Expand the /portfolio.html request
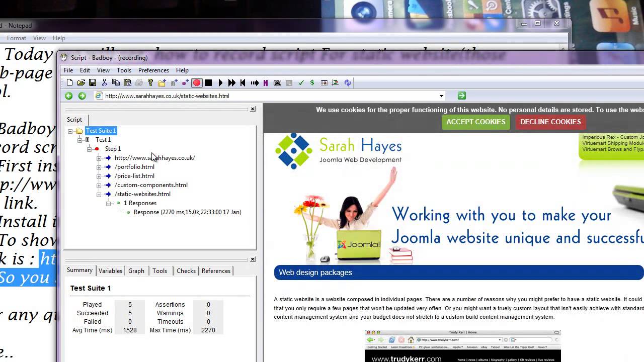 pyautogui.click(x=99, y=167)
